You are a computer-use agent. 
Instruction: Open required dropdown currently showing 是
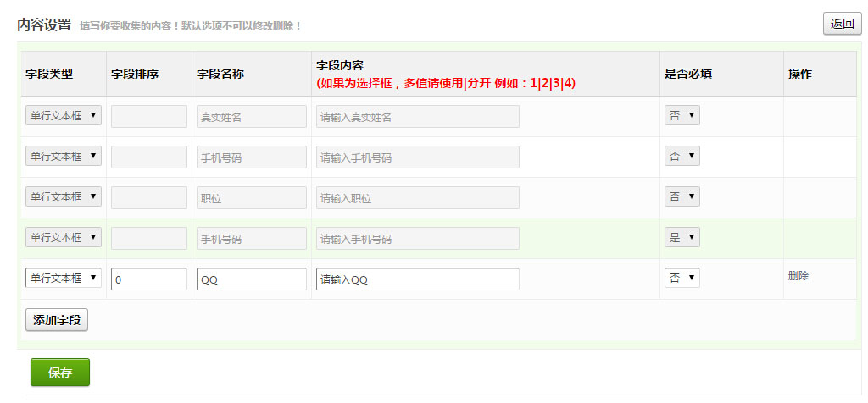682,238
